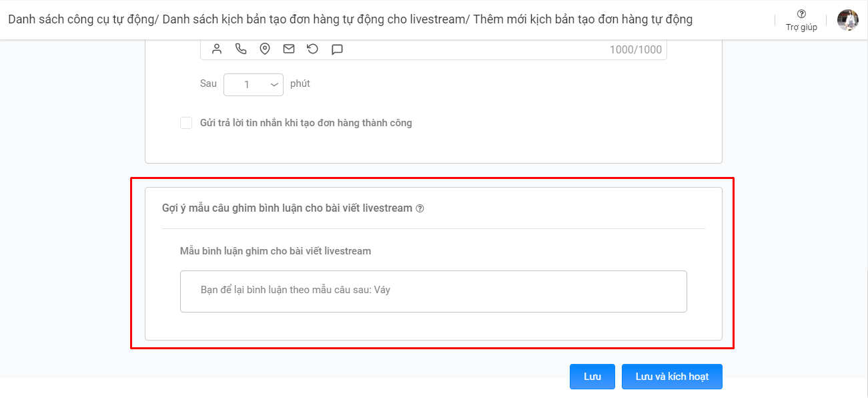Click the Lưu và kích hoạt button

pyautogui.click(x=672, y=376)
